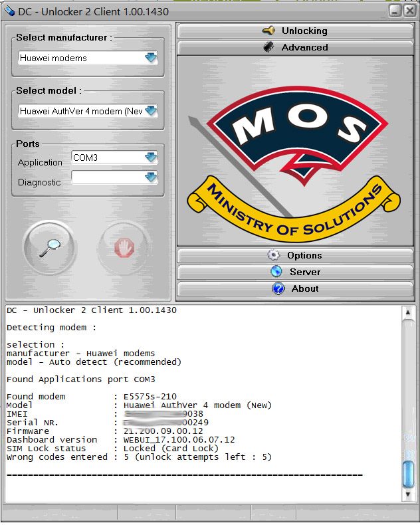The image size is (420, 525).
Task: Open the About panel
Action: (x=295, y=288)
